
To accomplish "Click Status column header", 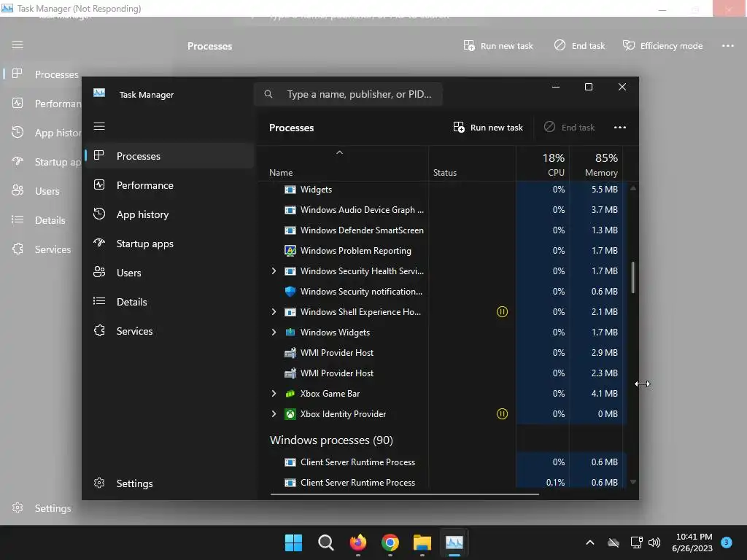I will click(x=472, y=164).
